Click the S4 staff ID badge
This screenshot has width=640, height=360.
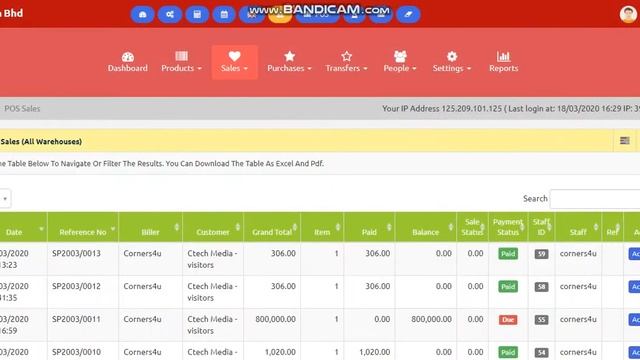pyautogui.click(x=541, y=352)
